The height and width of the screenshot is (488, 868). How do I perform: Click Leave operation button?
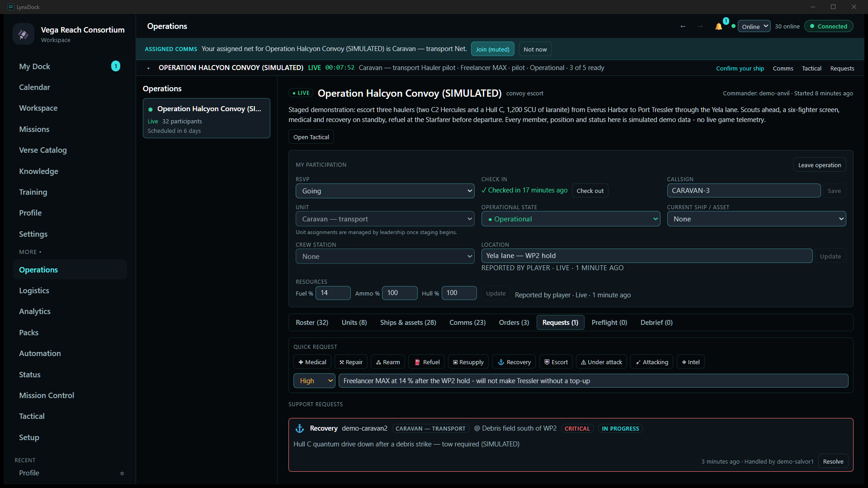point(820,165)
